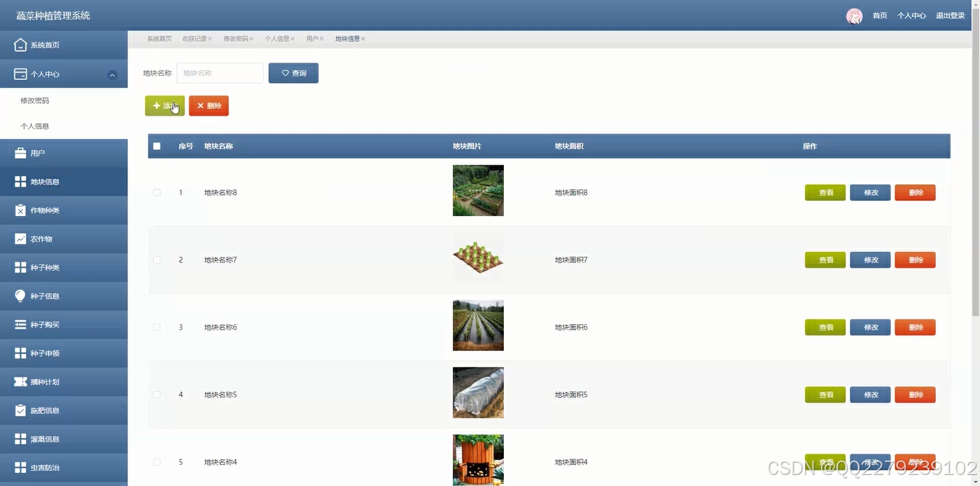
Task: Open the 施肥信息 panel
Action: [41, 410]
